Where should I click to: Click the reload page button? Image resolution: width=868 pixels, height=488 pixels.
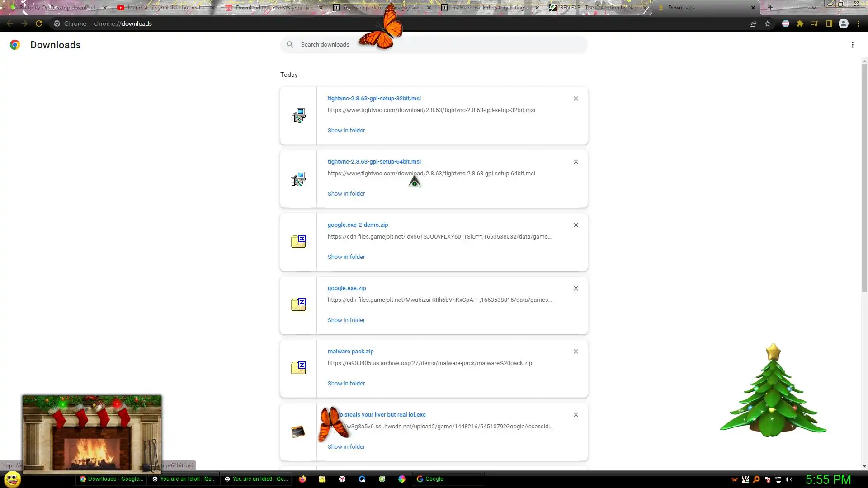[39, 23]
